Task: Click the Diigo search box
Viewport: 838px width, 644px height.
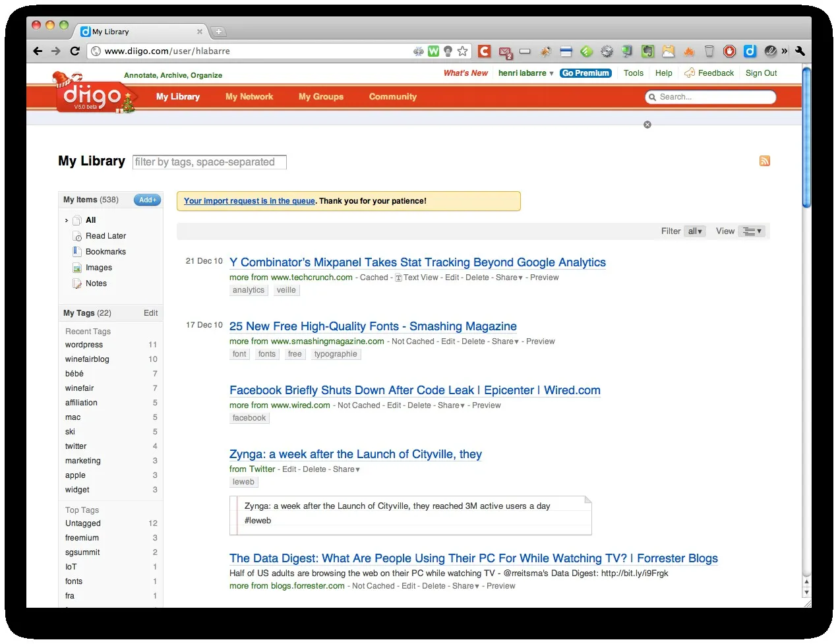Action: (711, 97)
